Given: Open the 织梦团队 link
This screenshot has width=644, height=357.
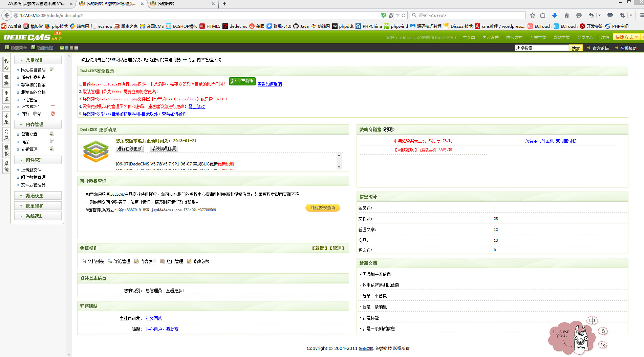Looking at the screenshot, I should [154, 318].
